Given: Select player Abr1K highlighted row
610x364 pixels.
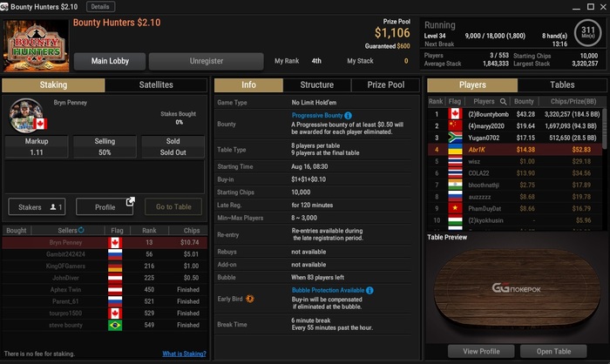Looking at the screenshot, I should (x=515, y=149).
